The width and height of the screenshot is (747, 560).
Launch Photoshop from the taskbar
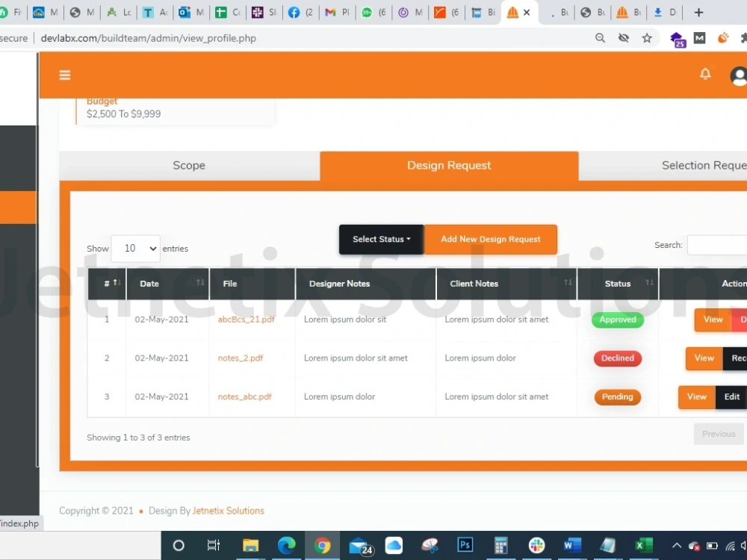point(465,546)
